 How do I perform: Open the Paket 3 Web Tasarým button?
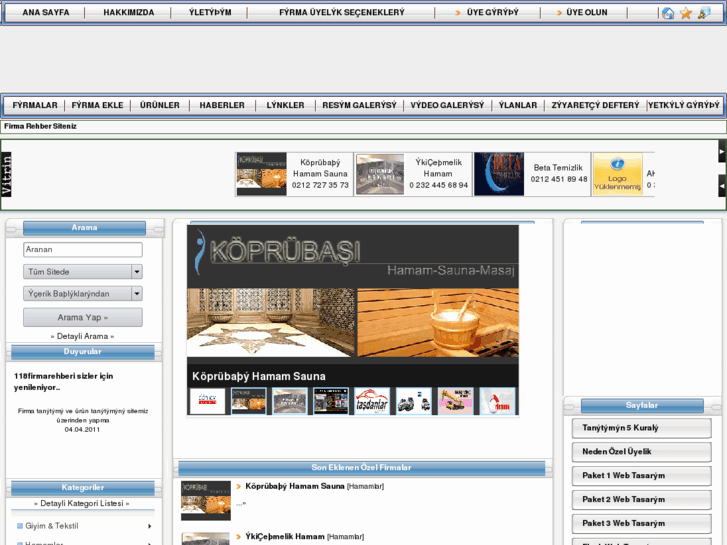[641, 524]
